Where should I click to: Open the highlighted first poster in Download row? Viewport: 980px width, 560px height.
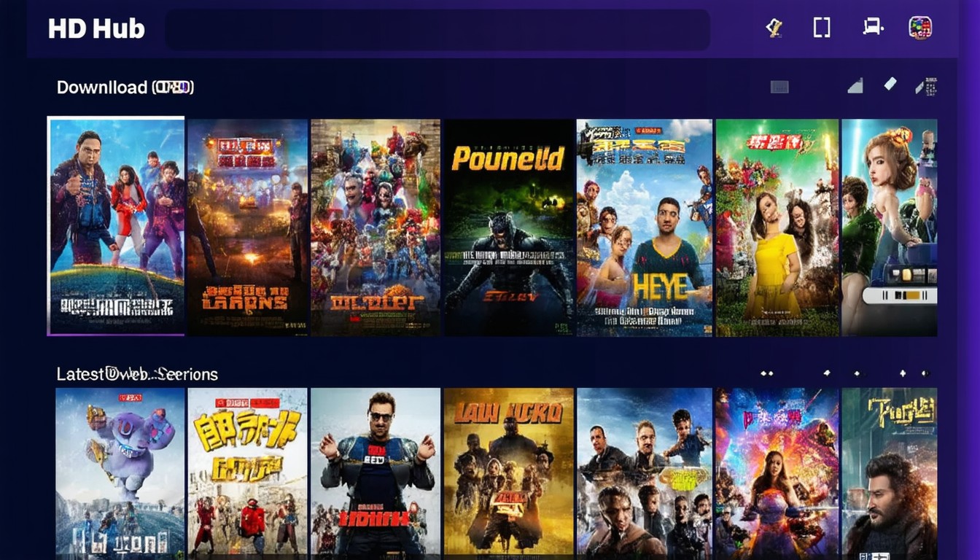point(116,226)
